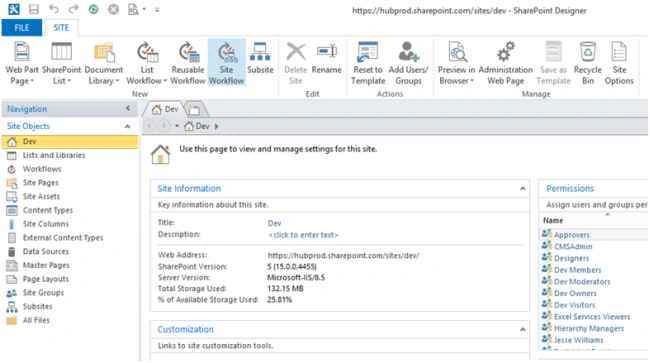This screenshot has width=650, height=363.
Task: Click Add Users/Groups button
Action: [408, 63]
